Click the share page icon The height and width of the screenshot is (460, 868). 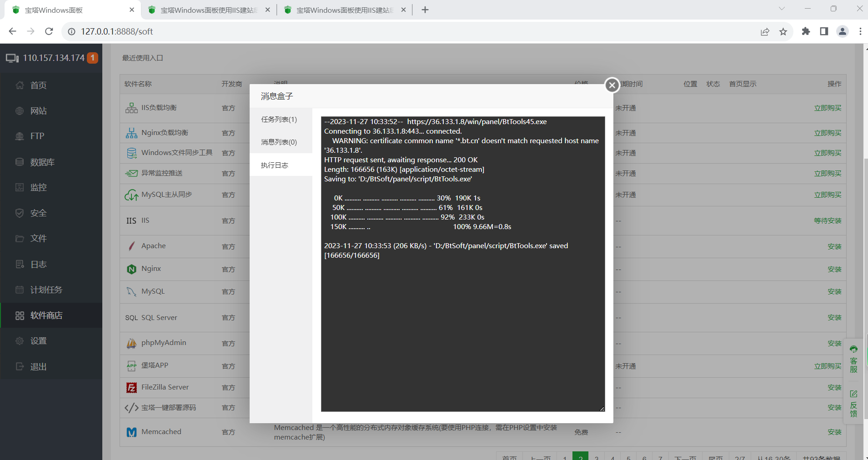[765, 31]
